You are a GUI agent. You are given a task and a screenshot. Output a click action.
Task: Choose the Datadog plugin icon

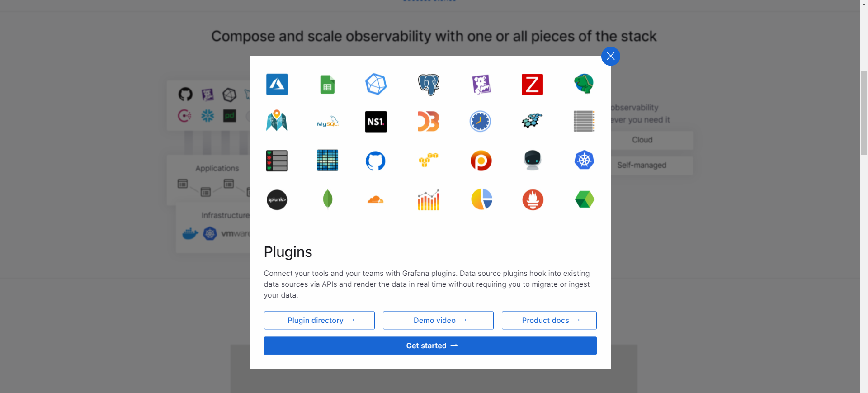pos(481,85)
